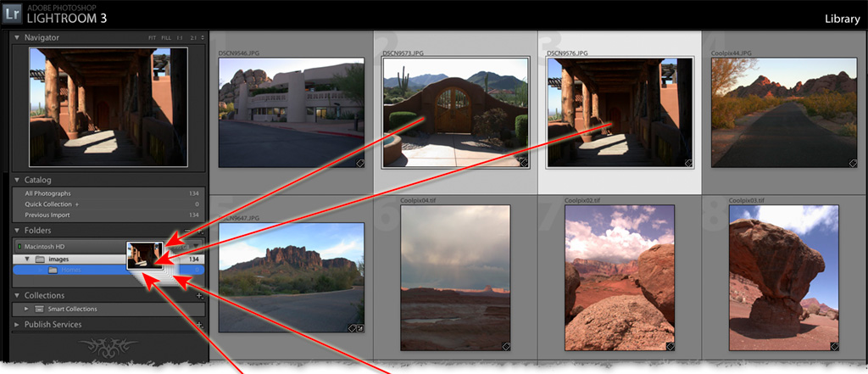Click the Smart Collections box icon
868x374 pixels.
pyautogui.click(x=39, y=310)
